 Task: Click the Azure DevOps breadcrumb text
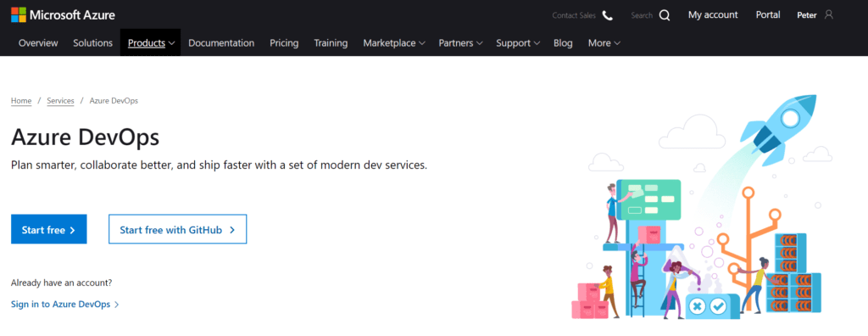click(114, 101)
